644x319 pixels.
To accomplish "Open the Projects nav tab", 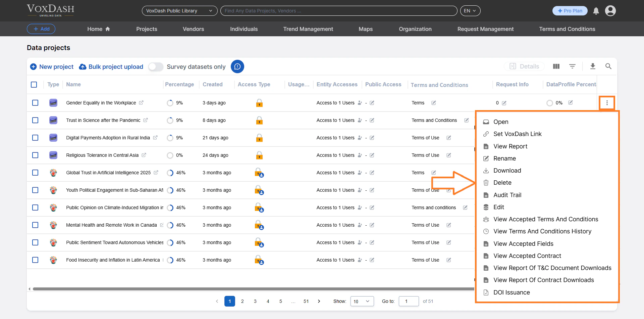I will (x=147, y=29).
